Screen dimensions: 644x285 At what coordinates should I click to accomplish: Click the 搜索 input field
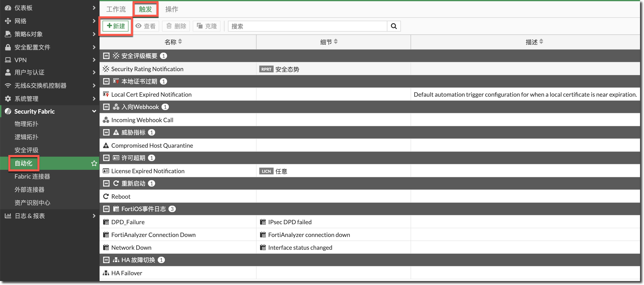307,26
